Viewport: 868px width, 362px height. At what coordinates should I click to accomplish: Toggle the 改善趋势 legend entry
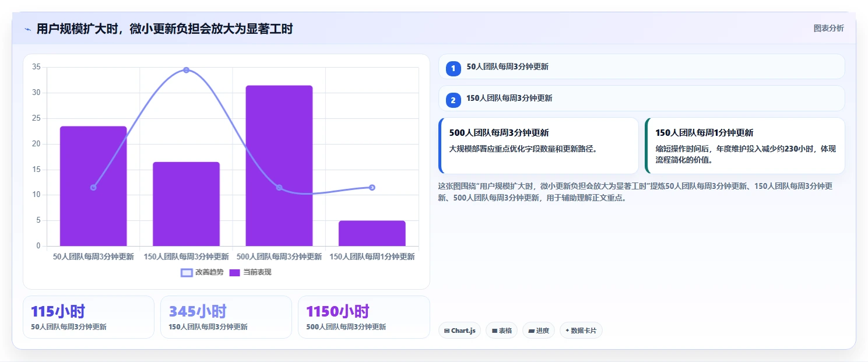[x=202, y=272]
